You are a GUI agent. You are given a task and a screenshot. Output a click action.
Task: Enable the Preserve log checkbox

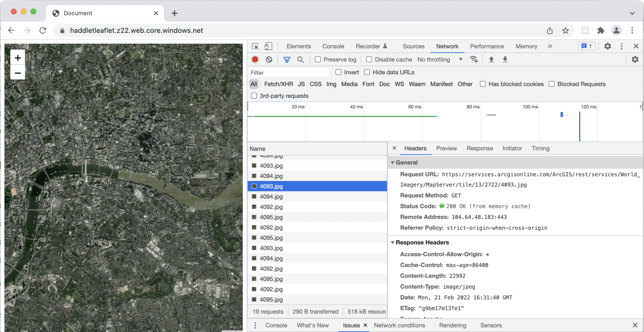[x=318, y=60]
